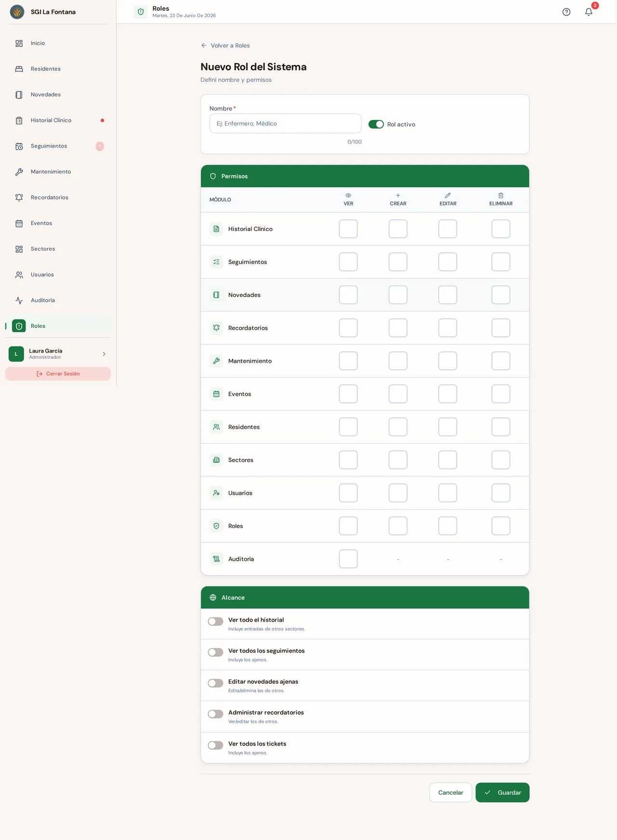Click the Auditoría activity icon in sidebar
The width and height of the screenshot is (617, 840).
pos(19,300)
